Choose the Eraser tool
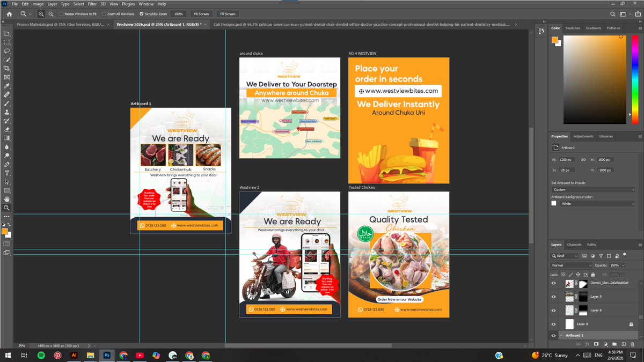644x362 pixels. click(7, 129)
